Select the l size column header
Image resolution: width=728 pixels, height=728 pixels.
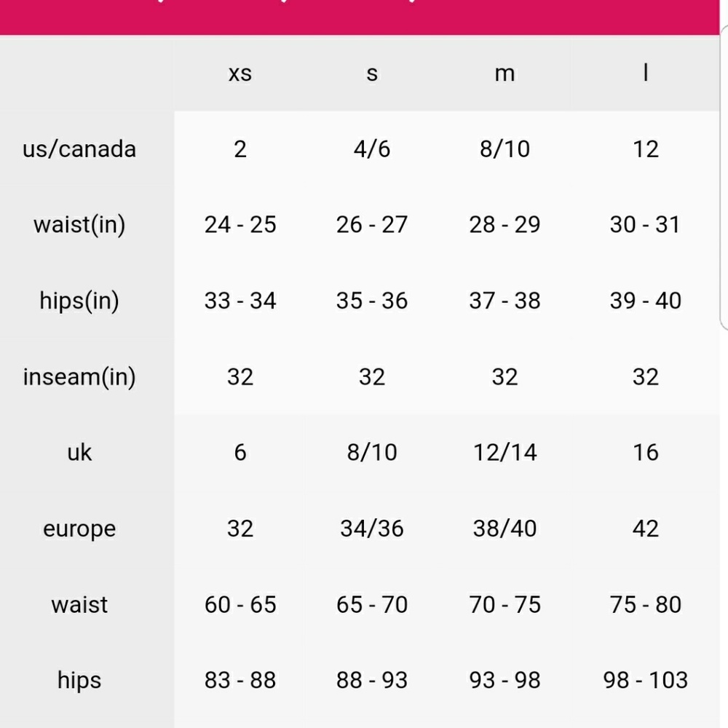(645, 72)
